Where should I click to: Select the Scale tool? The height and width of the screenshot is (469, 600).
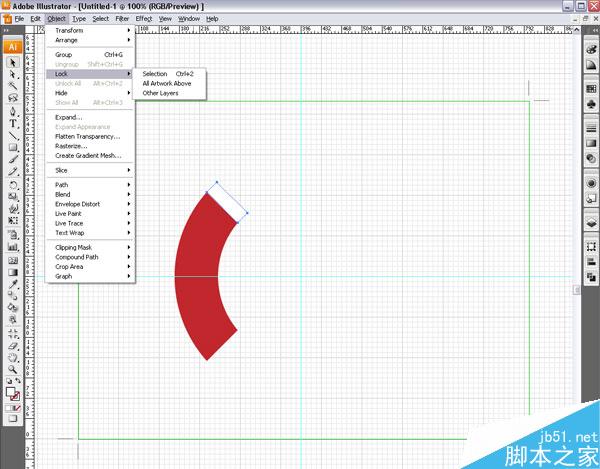[x=13, y=197]
